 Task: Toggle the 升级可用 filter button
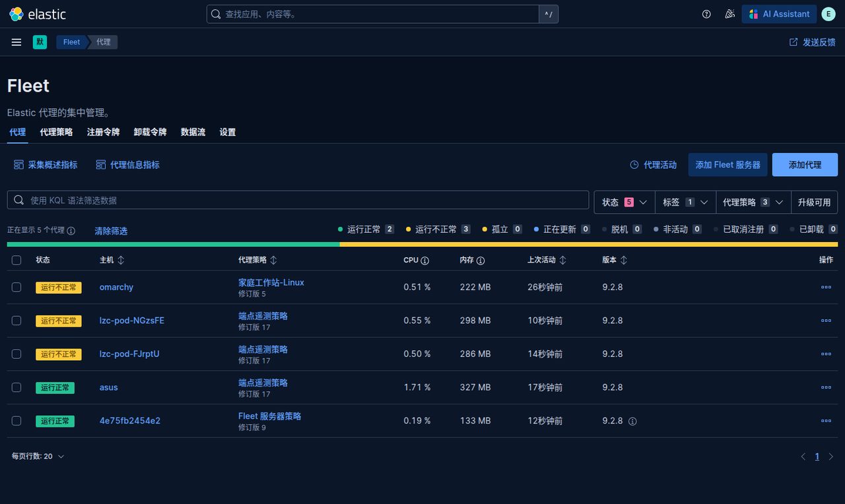815,203
